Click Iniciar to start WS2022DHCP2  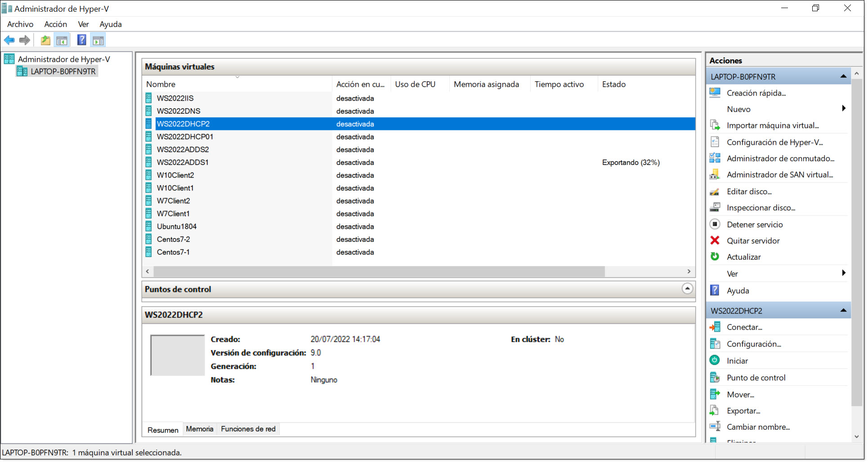pos(737,361)
